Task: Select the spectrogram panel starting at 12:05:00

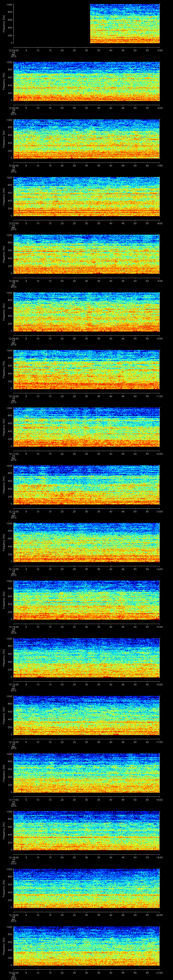Action: [x=86, y=81]
